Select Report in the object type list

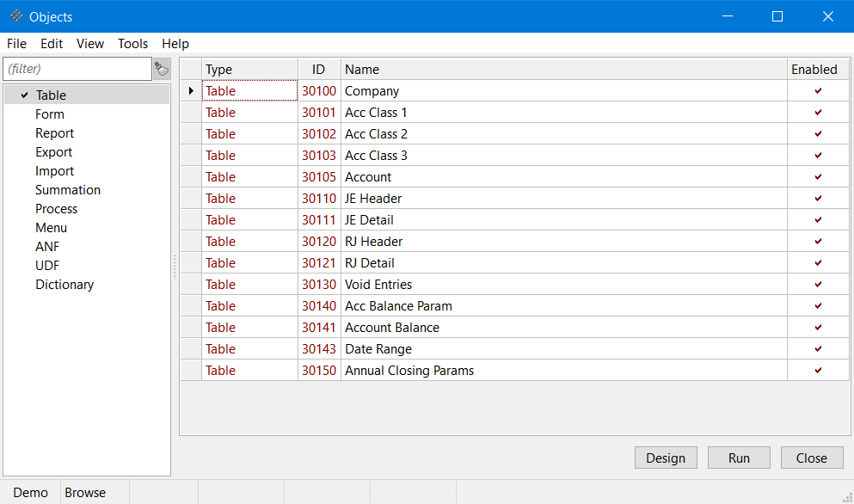coord(54,133)
